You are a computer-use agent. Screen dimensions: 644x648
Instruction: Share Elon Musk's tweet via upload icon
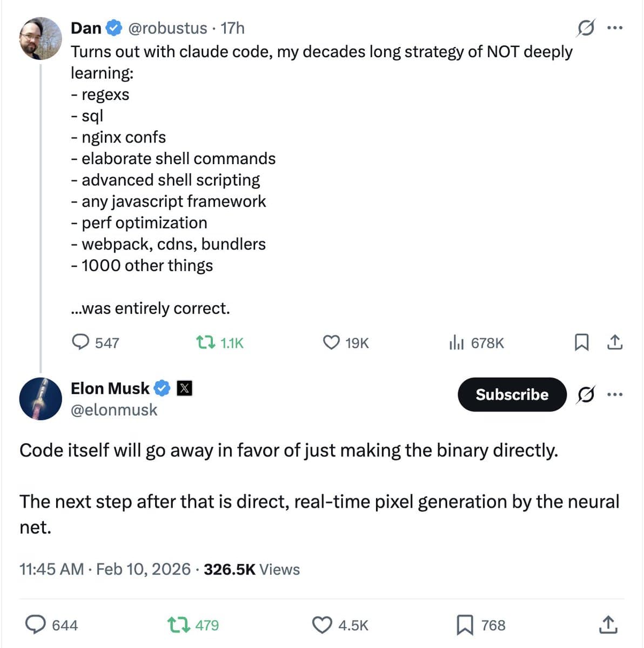pyautogui.click(x=608, y=625)
